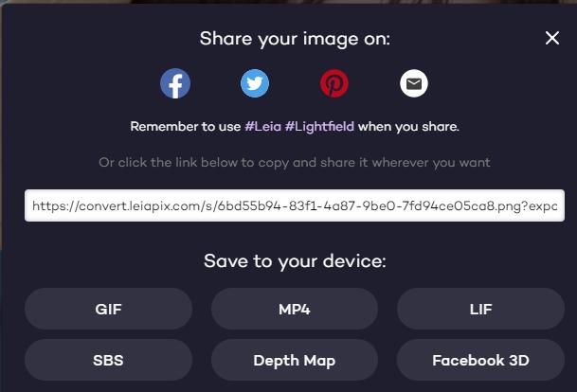
Task: Click the #Leia hashtag
Action: pos(262,127)
